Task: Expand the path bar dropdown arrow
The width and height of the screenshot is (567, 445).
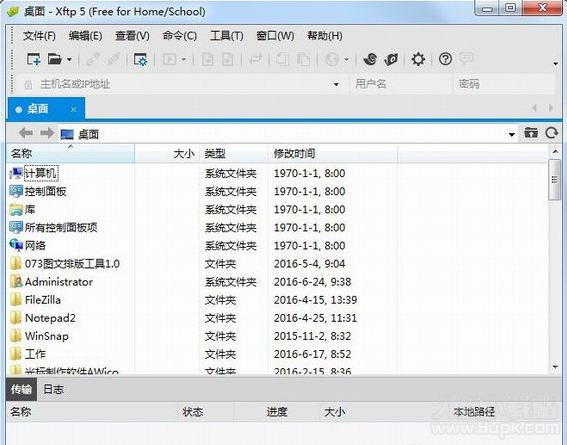Action: tap(511, 135)
